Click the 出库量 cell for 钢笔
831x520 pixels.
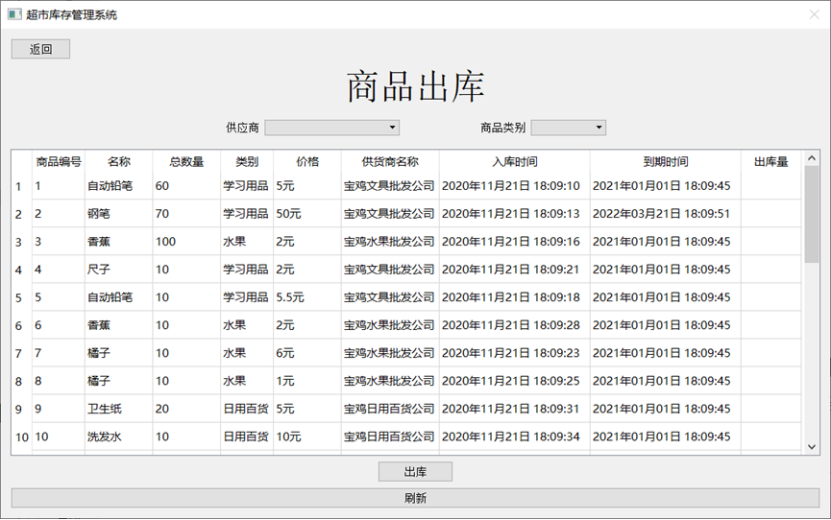[771, 214]
